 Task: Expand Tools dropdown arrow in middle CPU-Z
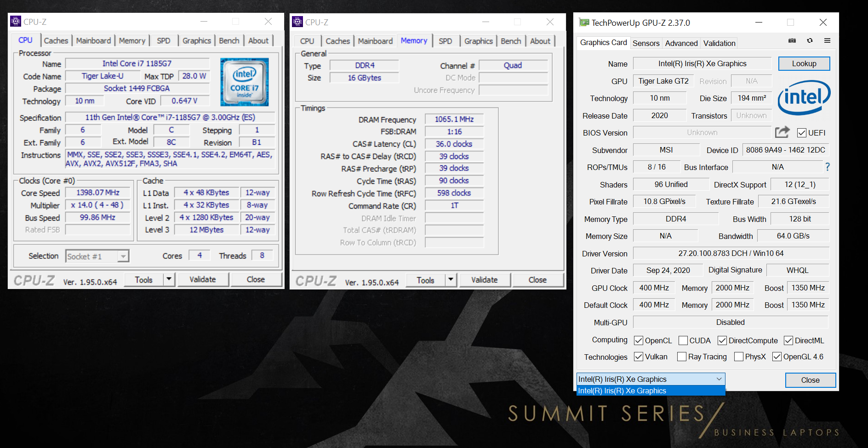pos(451,279)
